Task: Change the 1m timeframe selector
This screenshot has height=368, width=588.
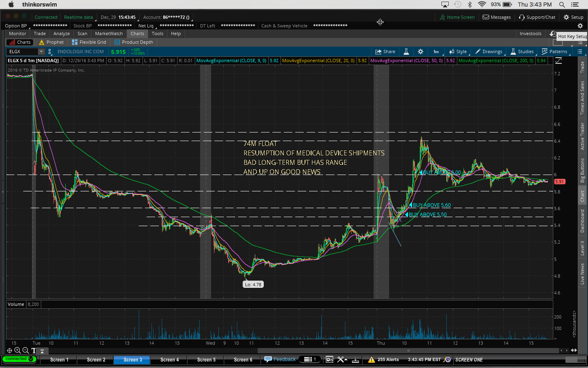Action: [436, 52]
